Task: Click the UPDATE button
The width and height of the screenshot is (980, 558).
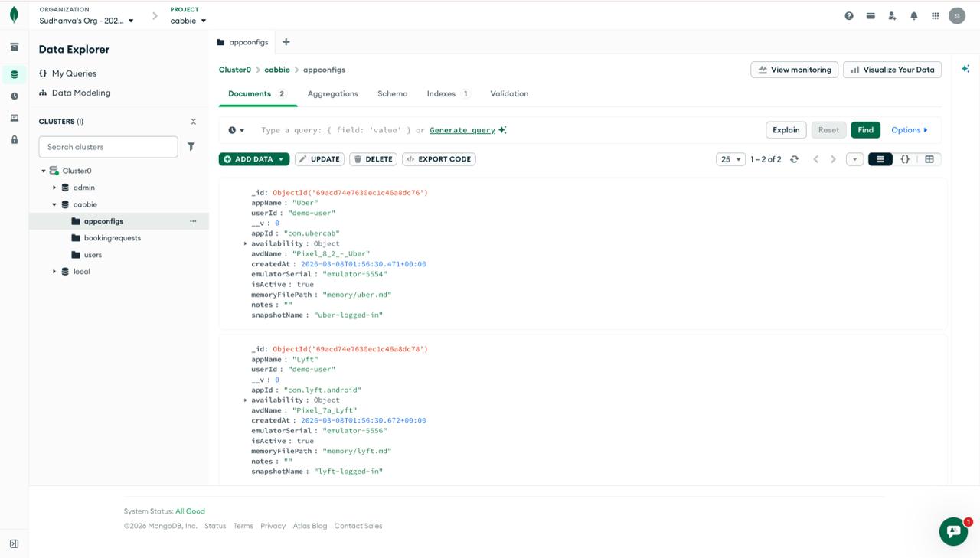Action: [319, 159]
